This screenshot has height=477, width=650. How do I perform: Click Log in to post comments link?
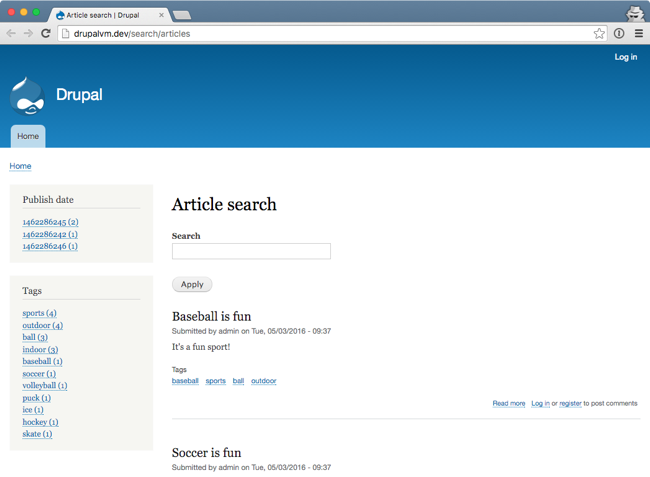[x=540, y=403]
